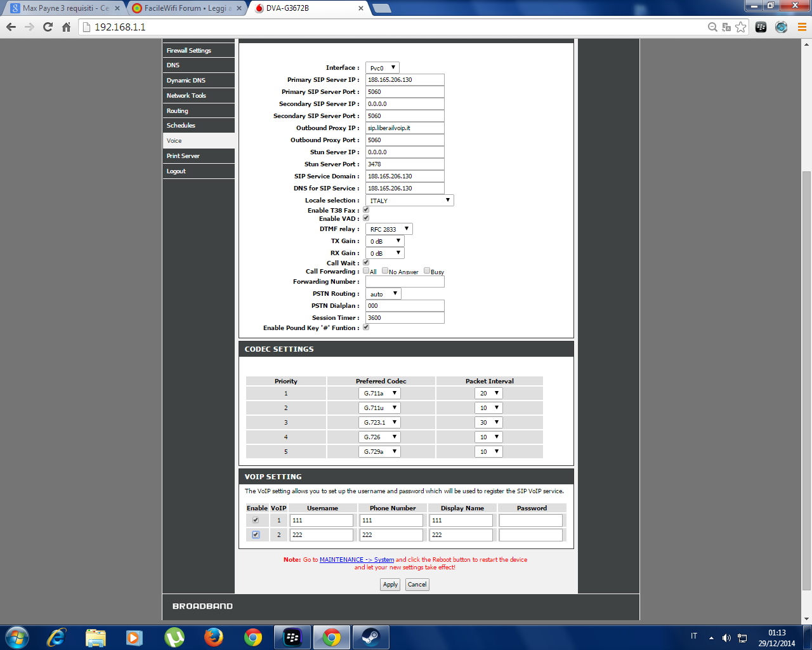The width and height of the screenshot is (812, 650).
Task: Open priority 1 preferred codec G.711a dropdown
Action: [x=379, y=394]
